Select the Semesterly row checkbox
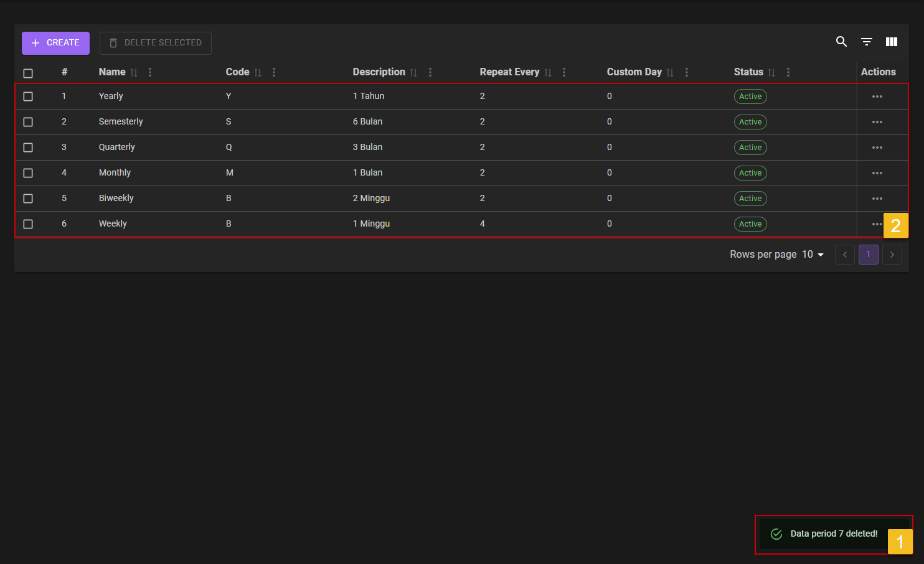The image size is (924, 564). pyautogui.click(x=28, y=122)
